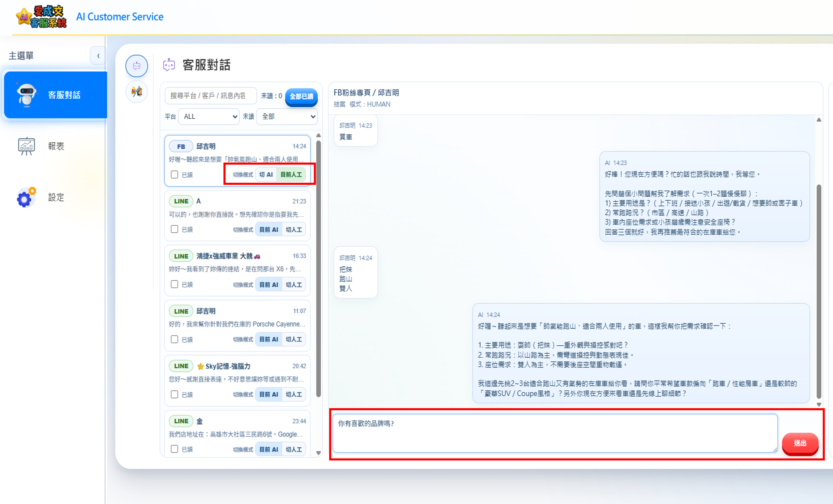Collapse the main menu sidebar chevron

[x=98, y=56]
